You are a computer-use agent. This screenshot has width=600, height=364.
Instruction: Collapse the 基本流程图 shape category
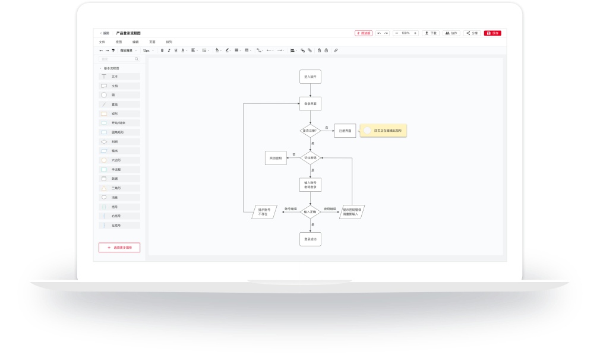[100, 68]
